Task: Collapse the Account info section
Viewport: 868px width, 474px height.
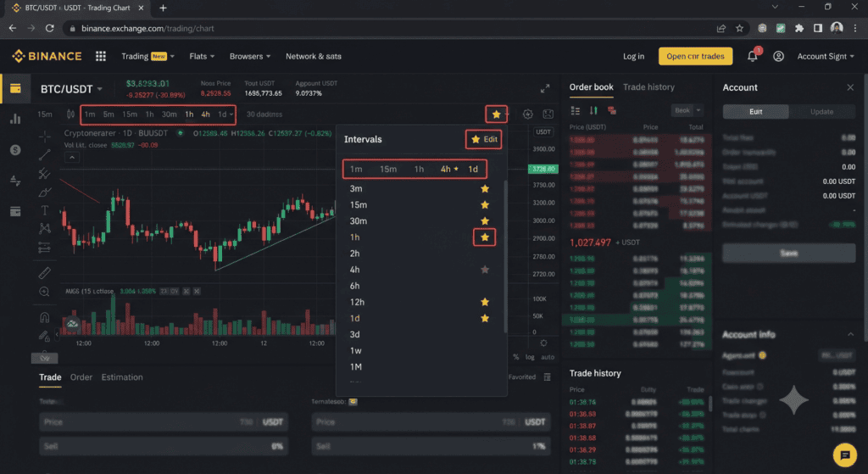Action: point(850,334)
